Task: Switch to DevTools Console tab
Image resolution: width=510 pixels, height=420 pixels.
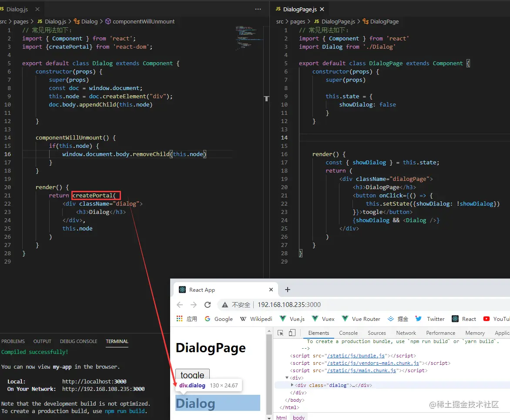Action: [x=349, y=333]
